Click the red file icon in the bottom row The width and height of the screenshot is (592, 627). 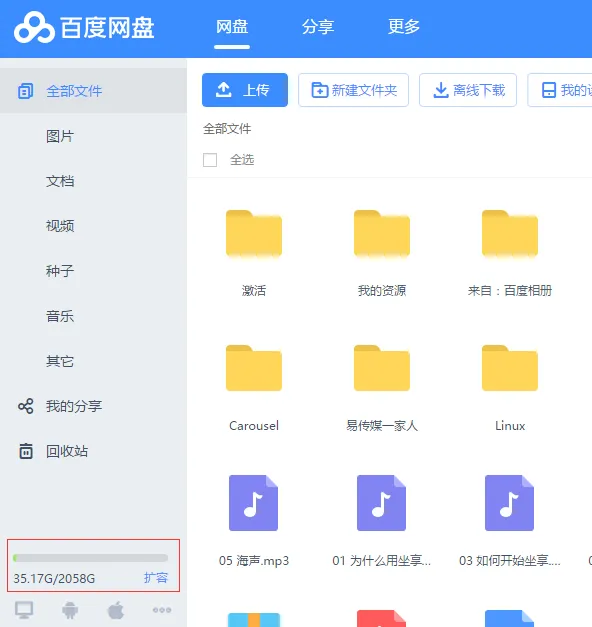[382, 618]
